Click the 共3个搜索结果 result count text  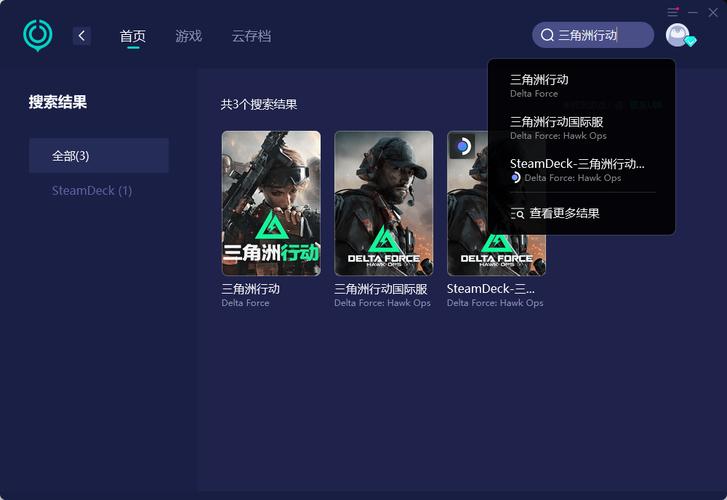[259, 104]
